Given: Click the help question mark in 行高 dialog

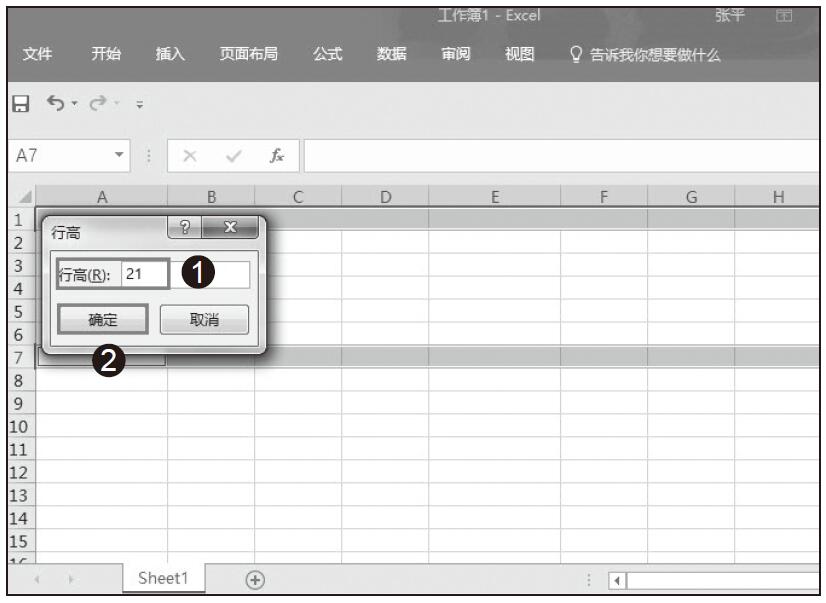Looking at the screenshot, I should click(x=184, y=228).
